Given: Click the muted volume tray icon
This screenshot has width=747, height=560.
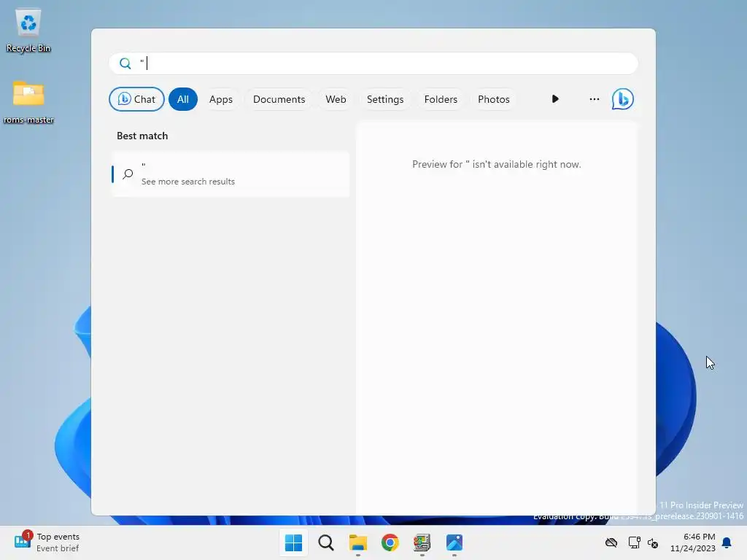Looking at the screenshot, I should 653,542.
